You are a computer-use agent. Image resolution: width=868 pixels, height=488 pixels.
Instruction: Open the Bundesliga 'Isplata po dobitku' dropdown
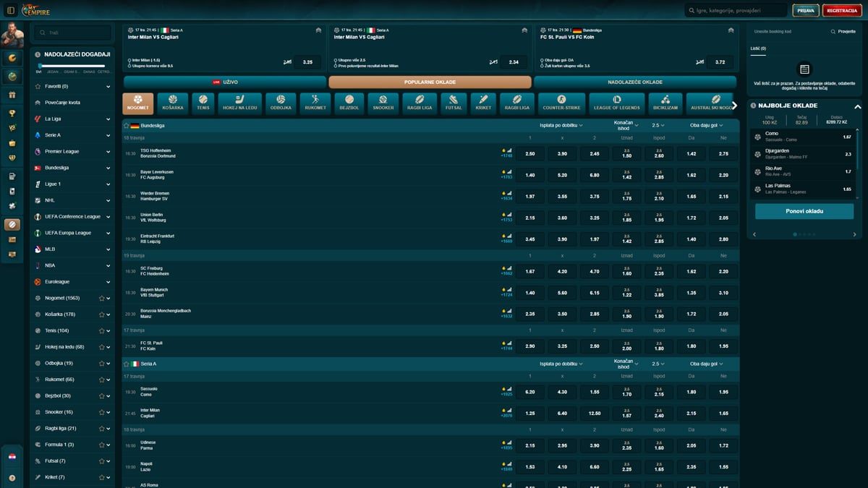point(561,125)
